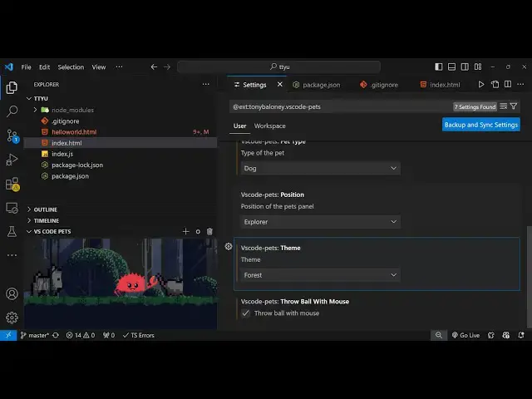This screenshot has width=532, height=399.
Task: Open Settings JSON file icon
Action: click(x=495, y=84)
